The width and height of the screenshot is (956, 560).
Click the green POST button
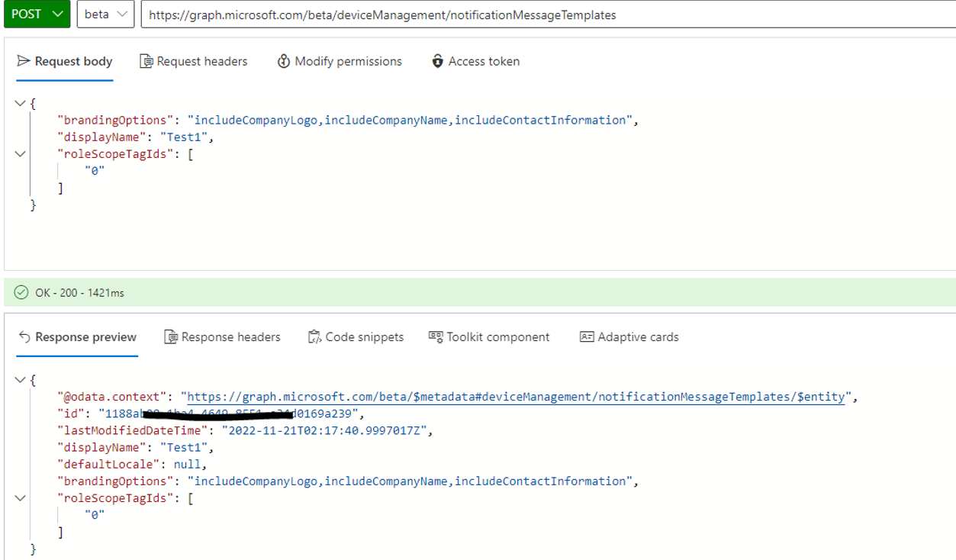[x=37, y=14]
